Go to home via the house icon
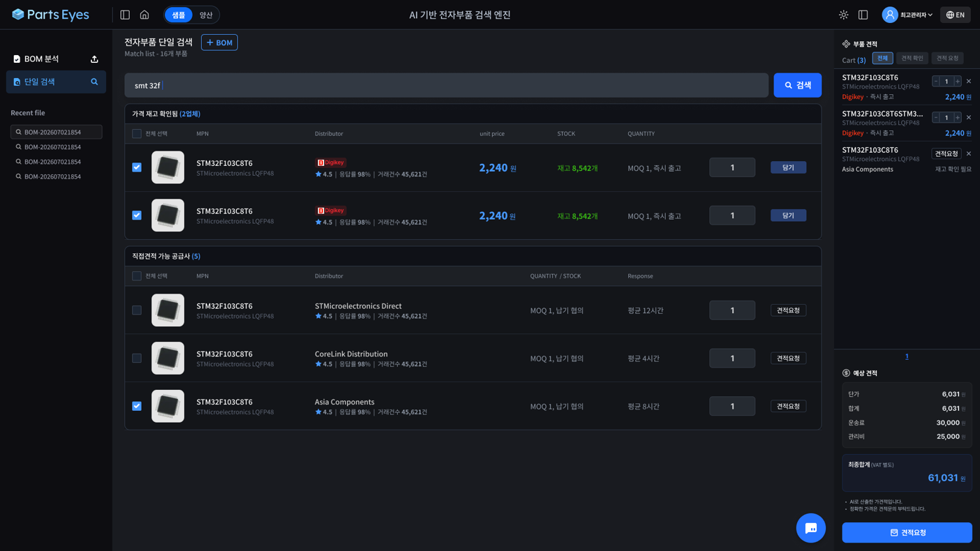This screenshot has width=980, height=551. [144, 15]
